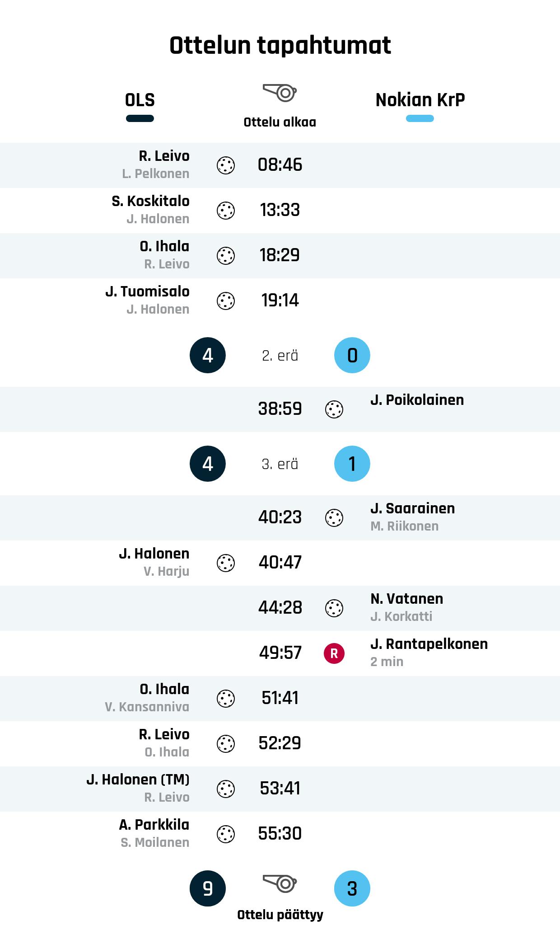560x930 pixels.
Task: Click penalized player J. Rantapelkonen
Action: tap(429, 644)
